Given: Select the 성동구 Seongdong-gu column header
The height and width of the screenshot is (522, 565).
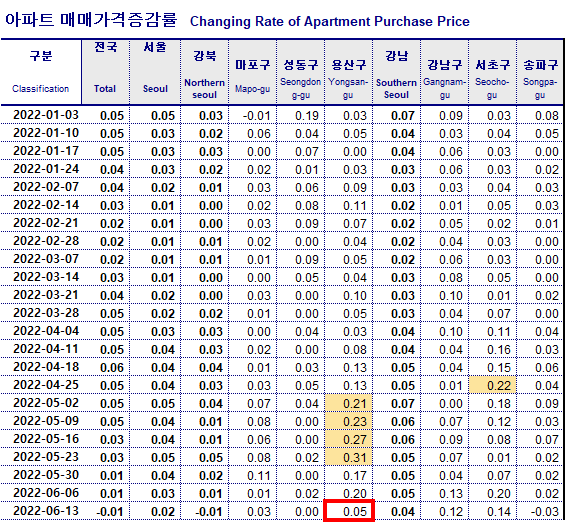Looking at the screenshot, I should 301,72.
